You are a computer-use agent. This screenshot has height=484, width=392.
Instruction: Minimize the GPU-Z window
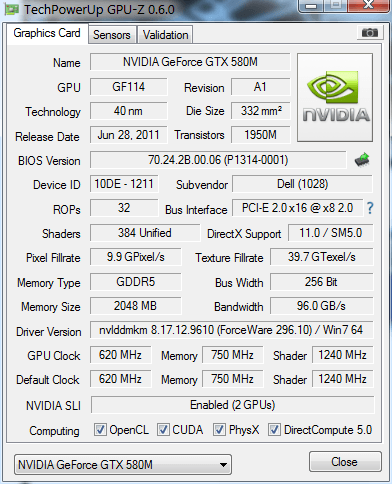click(x=311, y=6)
